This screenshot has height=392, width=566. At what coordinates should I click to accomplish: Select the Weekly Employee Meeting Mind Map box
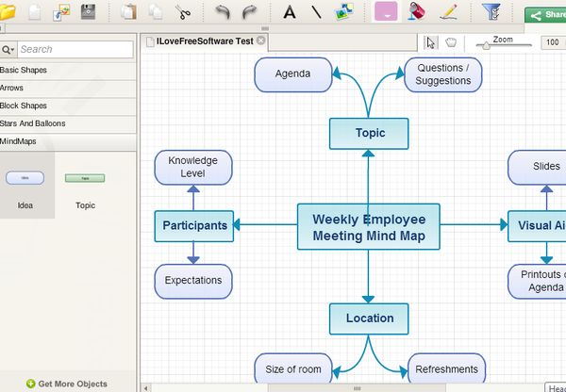click(369, 227)
